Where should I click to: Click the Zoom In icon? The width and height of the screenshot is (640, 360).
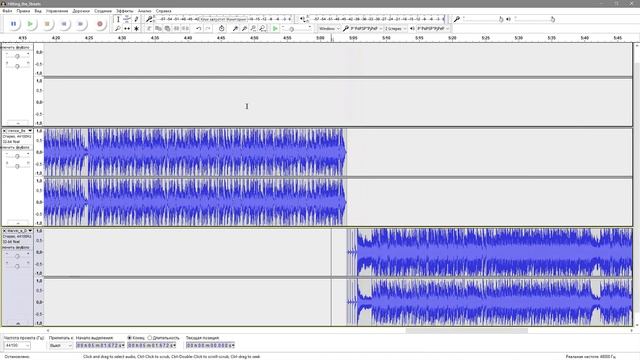pos(235,29)
